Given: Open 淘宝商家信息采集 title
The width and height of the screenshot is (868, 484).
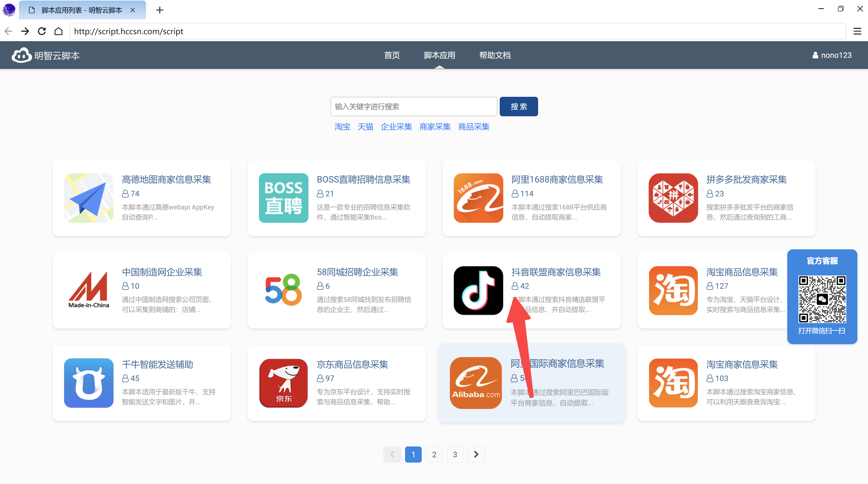Looking at the screenshot, I should [x=742, y=364].
